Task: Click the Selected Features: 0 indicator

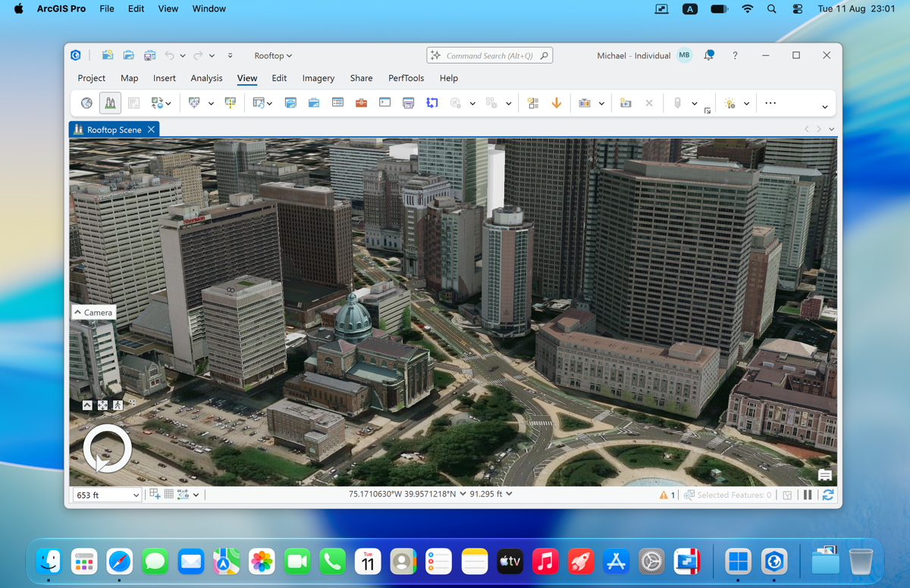Action: point(727,495)
